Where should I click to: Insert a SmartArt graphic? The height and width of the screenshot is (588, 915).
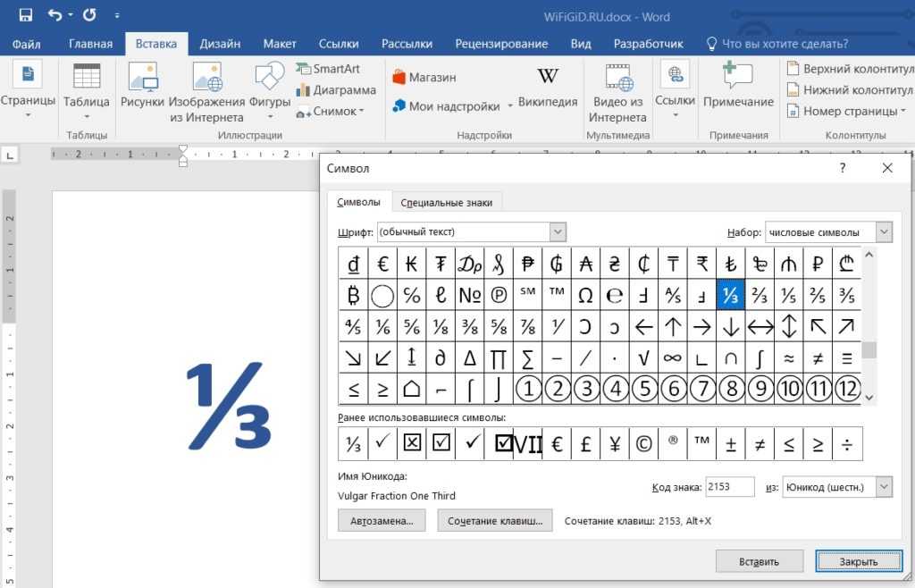click(328, 69)
